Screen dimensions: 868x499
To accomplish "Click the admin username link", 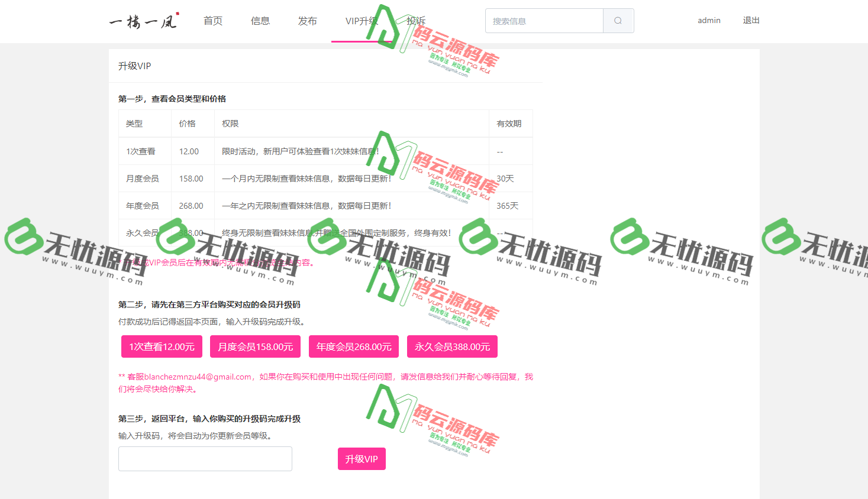I will [708, 20].
